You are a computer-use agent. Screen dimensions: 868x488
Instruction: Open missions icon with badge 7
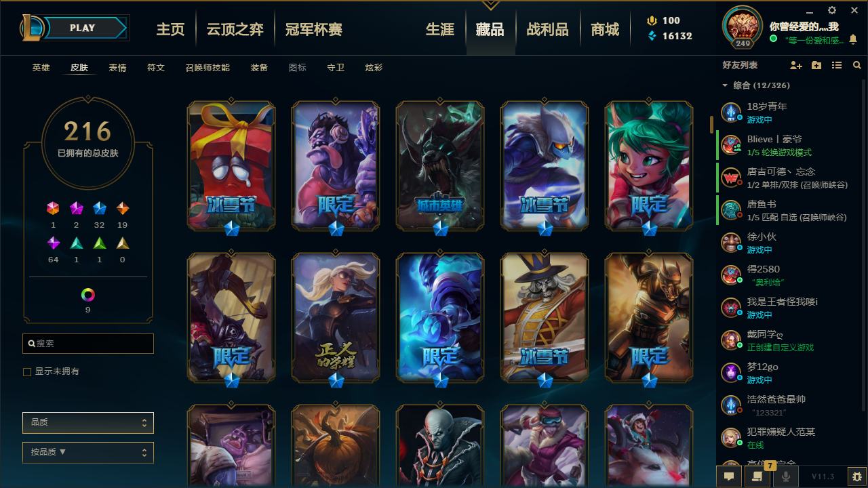pos(757,476)
